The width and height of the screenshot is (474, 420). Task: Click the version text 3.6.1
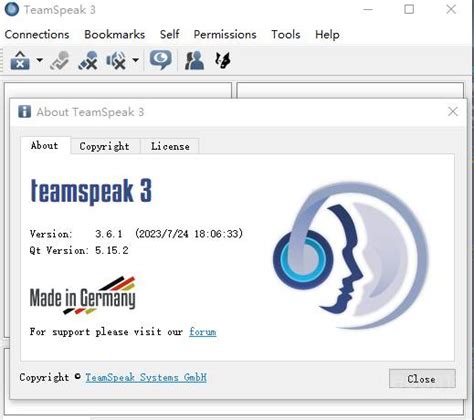109,234
